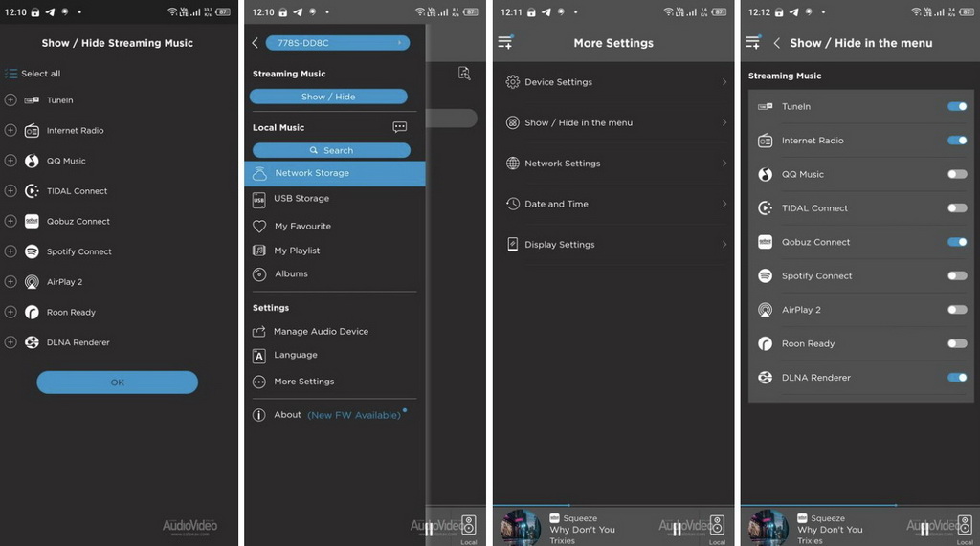Tap the blue Search field under Local Music

point(331,150)
